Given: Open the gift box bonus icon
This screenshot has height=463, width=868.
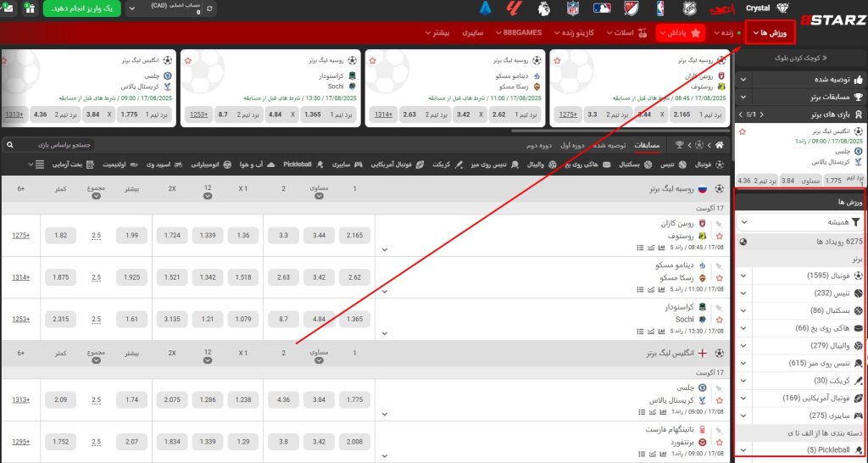Looking at the screenshot, I should point(30,8).
